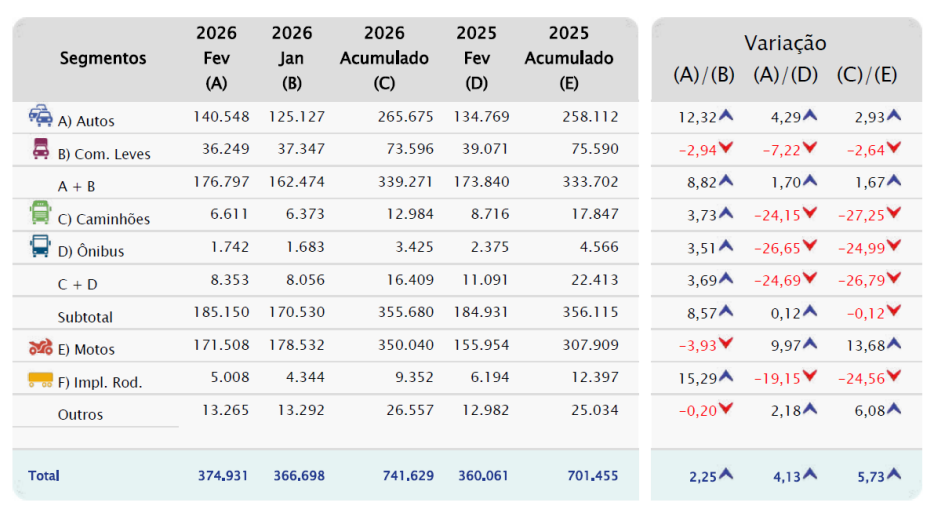Click the blue bus icon for Ônibus

click(41, 247)
